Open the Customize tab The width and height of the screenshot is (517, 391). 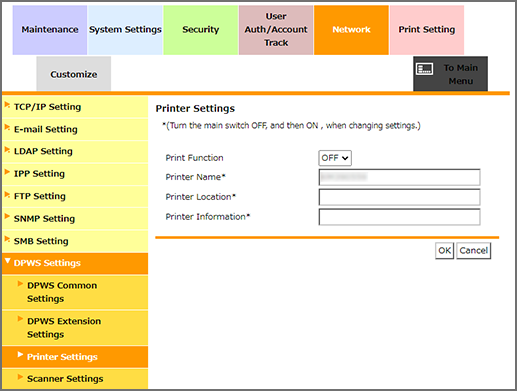tap(74, 74)
